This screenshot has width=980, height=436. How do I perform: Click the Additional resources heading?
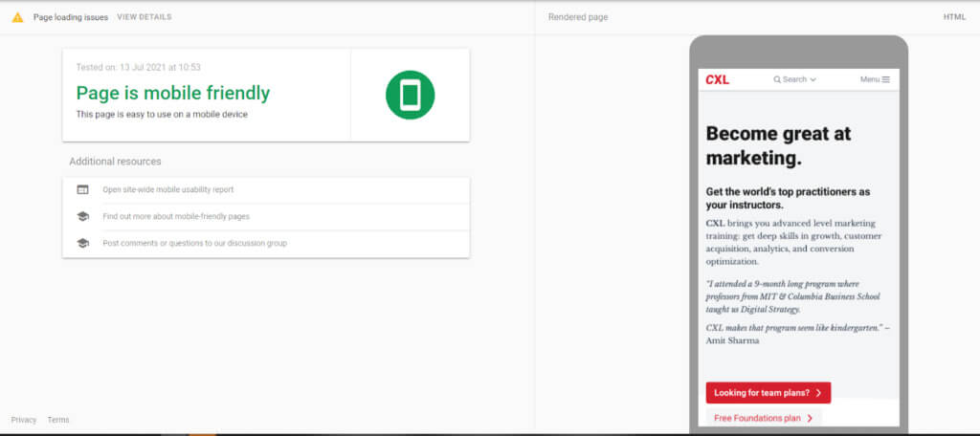[115, 162]
